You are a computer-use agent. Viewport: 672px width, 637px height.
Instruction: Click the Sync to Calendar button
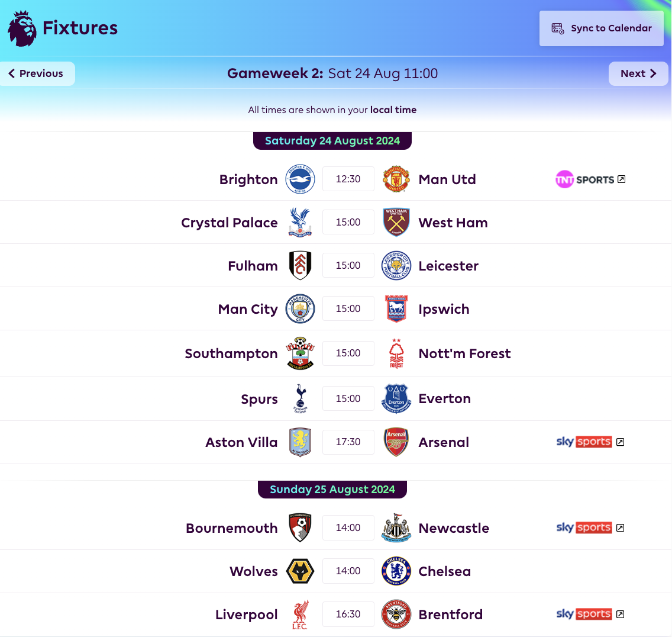click(x=601, y=28)
